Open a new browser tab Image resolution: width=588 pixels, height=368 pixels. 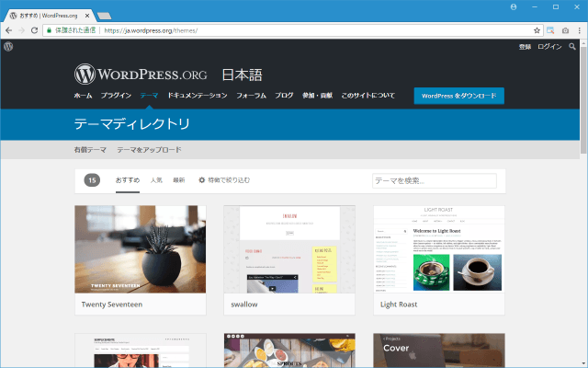(x=104, y=16)
